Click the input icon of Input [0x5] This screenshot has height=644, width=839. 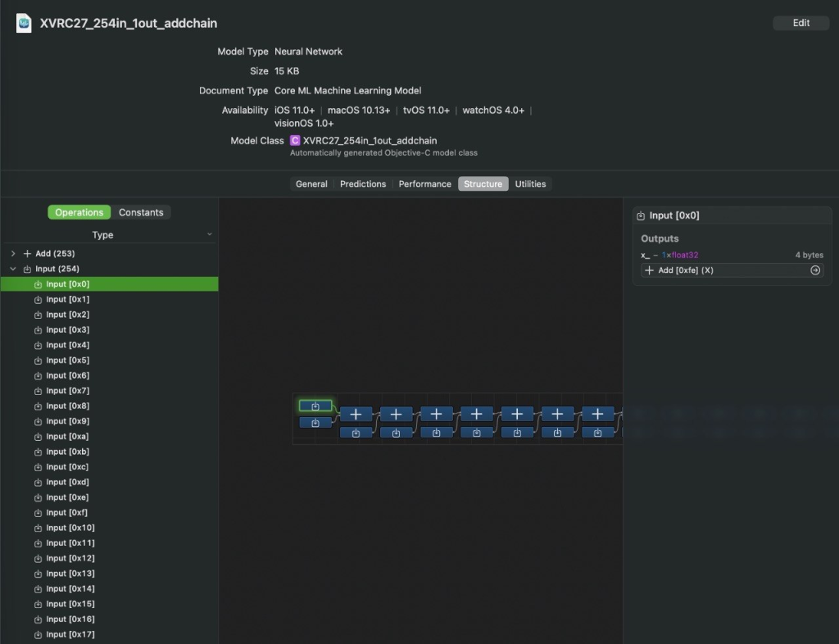38,361
